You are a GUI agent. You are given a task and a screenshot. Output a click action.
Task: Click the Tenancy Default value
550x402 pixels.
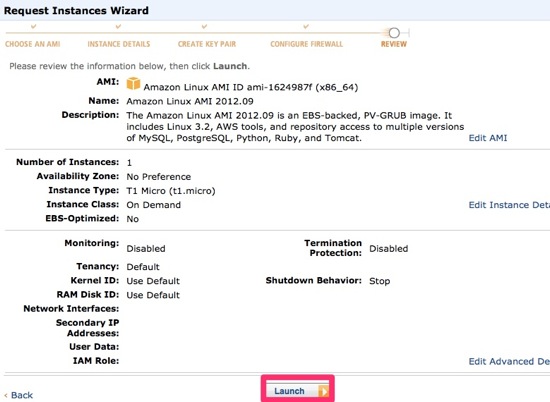coord(143,267)
